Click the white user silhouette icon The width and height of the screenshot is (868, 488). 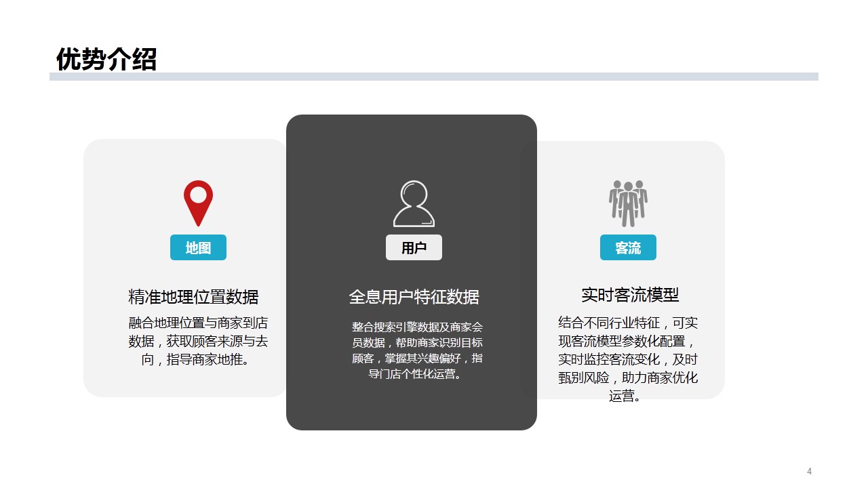tap(414, 203)
